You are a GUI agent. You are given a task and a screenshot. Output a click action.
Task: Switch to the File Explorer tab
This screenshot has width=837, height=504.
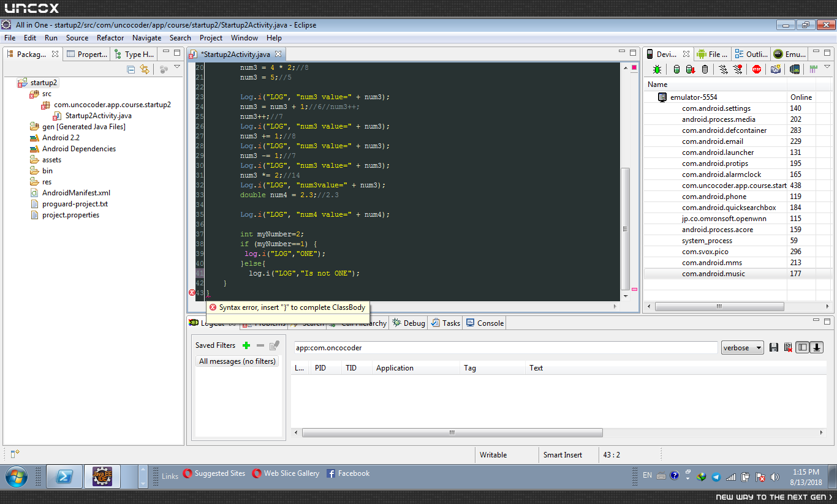[x=713, y=55]
